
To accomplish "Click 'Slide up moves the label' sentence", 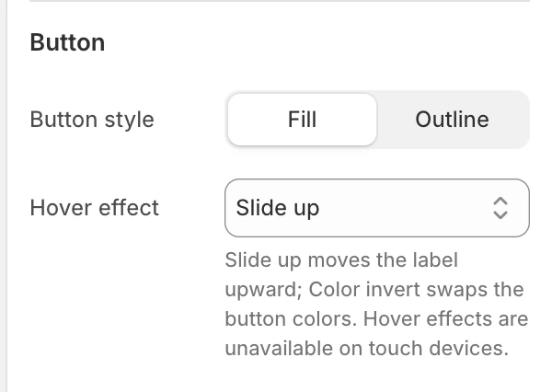I will pos(341,260).
